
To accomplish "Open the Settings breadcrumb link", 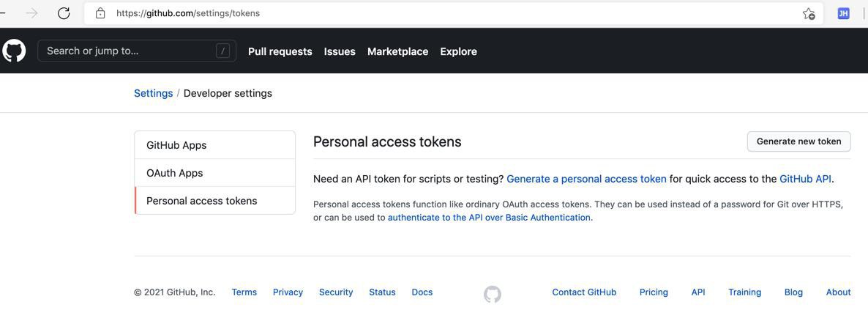I will click(x=154, y=93).
